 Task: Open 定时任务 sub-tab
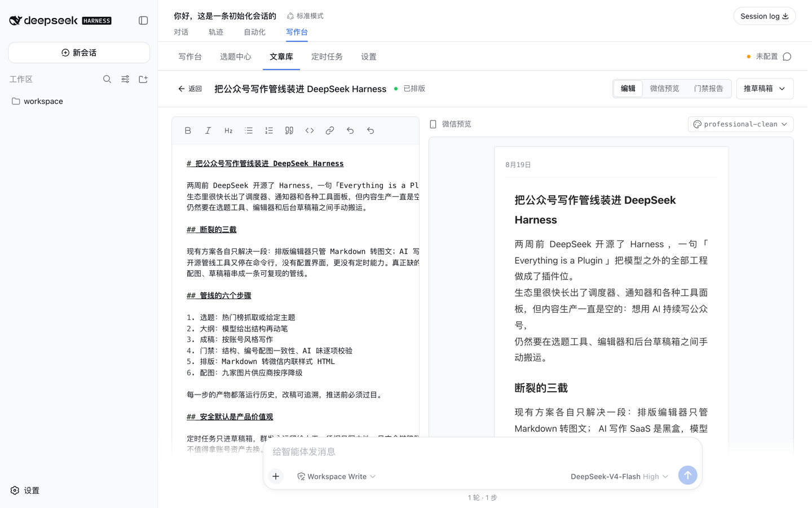[x=327, y=56]
